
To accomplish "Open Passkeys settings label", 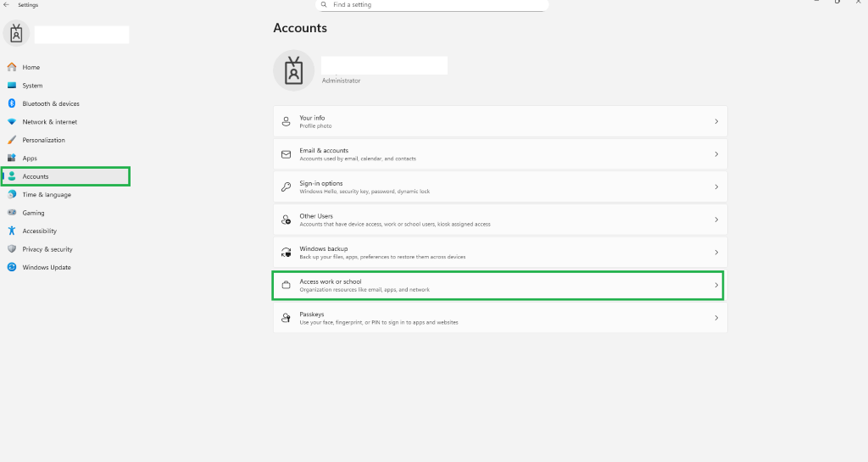I will (312, 314).
